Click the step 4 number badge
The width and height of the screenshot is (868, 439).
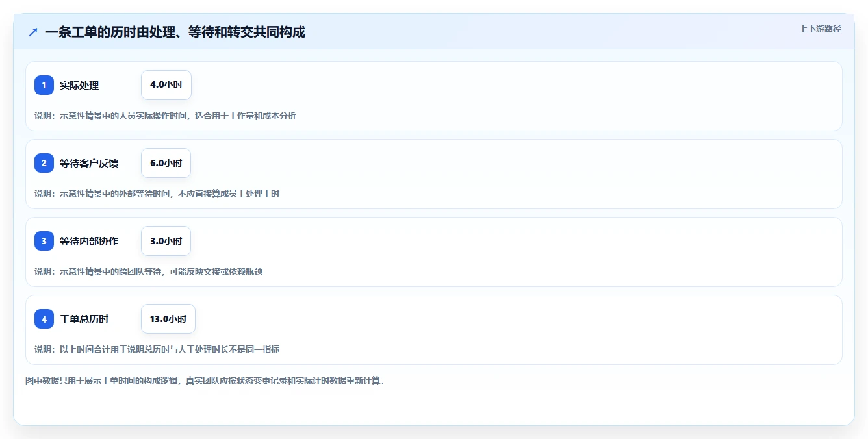pos(44,319)
